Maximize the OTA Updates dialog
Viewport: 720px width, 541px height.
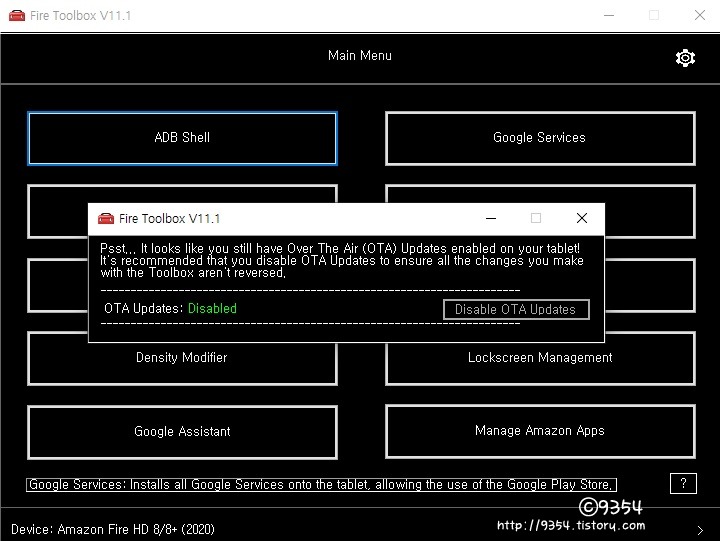pyautogui.click(x=536, y=218)
